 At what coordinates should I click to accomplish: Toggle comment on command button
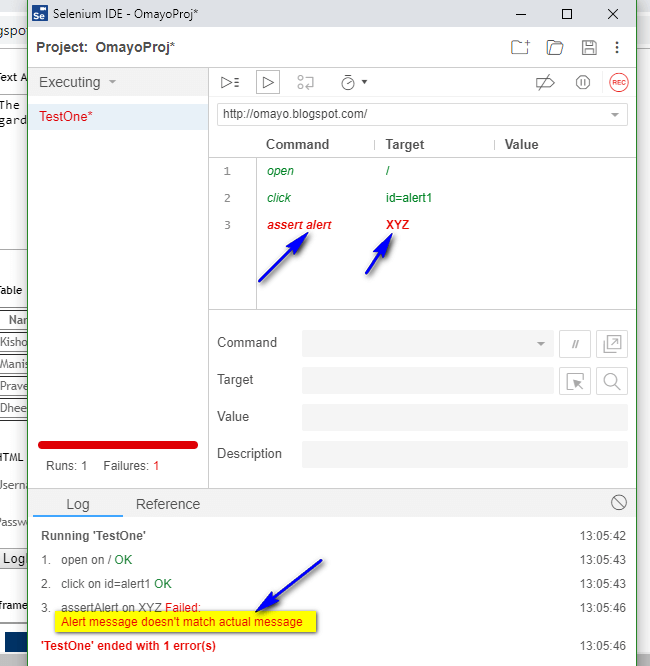pyautogui.click(x=575, y=344)
